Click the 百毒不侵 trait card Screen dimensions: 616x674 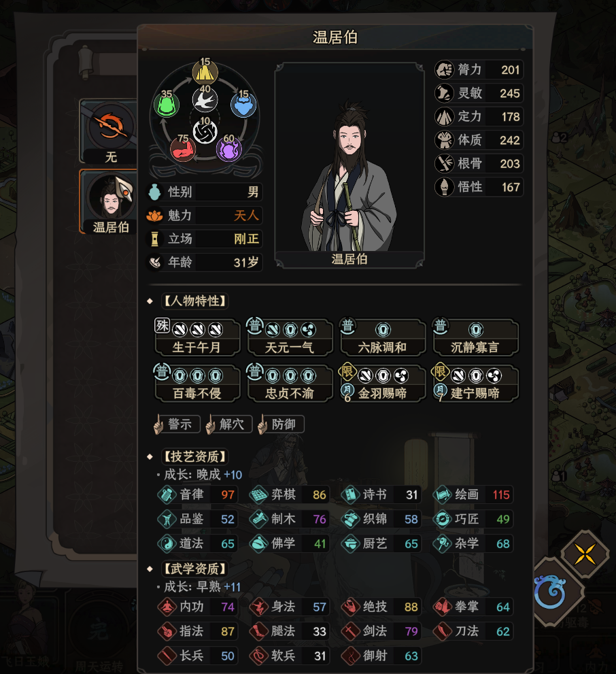[x=196, y=384]
